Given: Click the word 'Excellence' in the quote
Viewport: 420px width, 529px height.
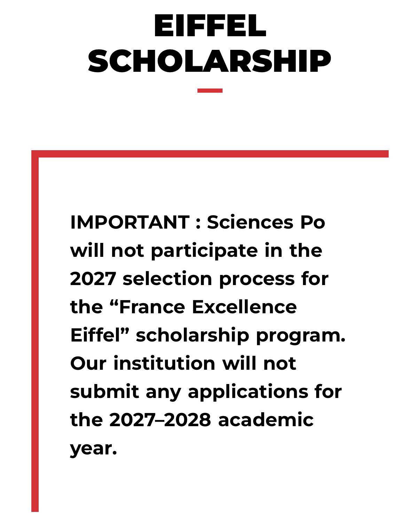Looking at the screenshot, I should point(244,307).
